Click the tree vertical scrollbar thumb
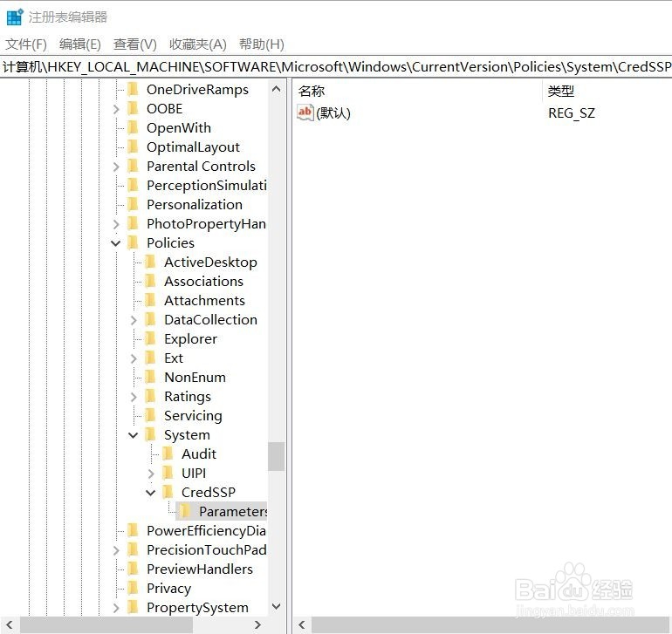672x634 pixels. (277, 456)
